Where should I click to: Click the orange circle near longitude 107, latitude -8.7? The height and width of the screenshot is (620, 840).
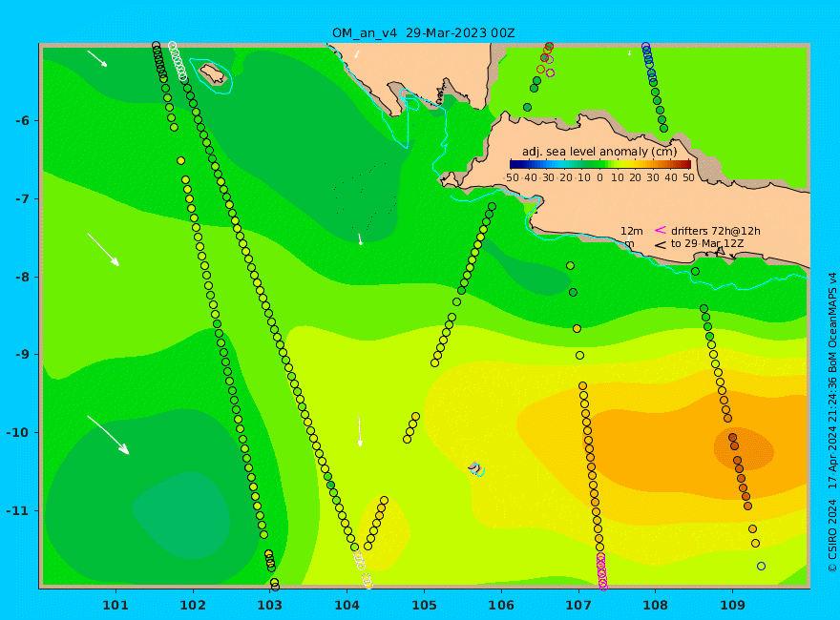point(577,329)
